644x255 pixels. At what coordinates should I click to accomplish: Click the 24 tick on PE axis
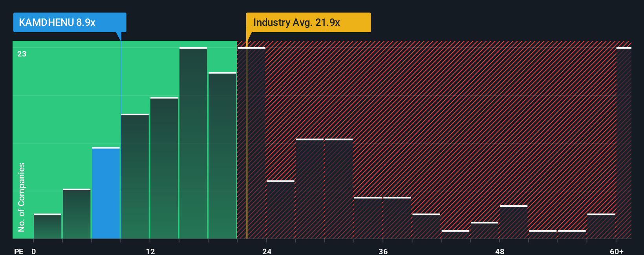pos(267,251)
